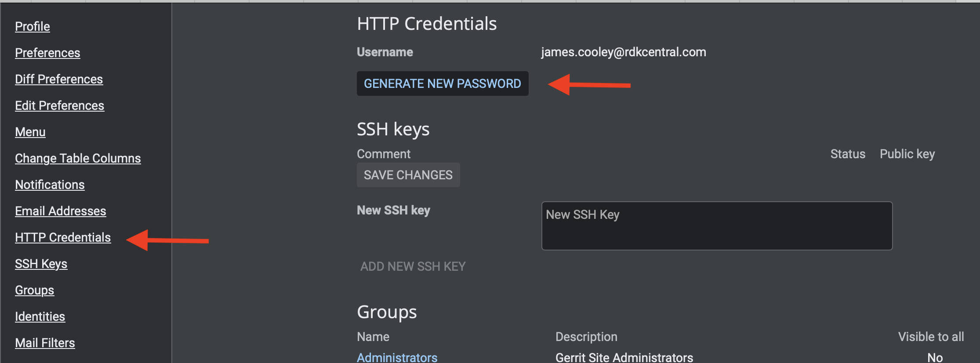Open Email Addresses settings
This screenshot has height=363, width=980.
coord(61,211)
